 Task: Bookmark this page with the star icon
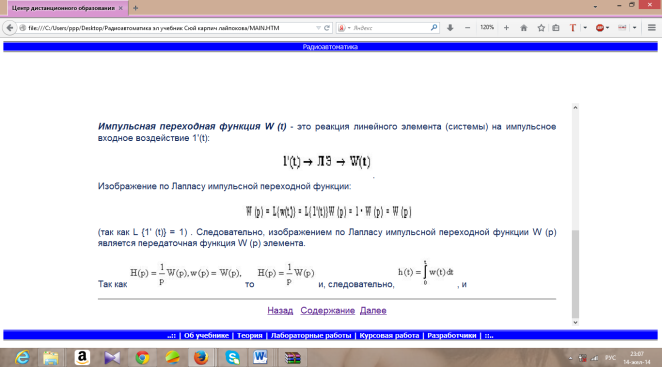(541, 28)
